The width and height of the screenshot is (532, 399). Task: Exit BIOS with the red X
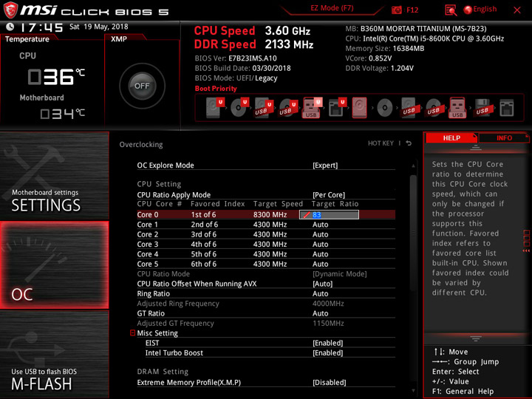[517, 10]
